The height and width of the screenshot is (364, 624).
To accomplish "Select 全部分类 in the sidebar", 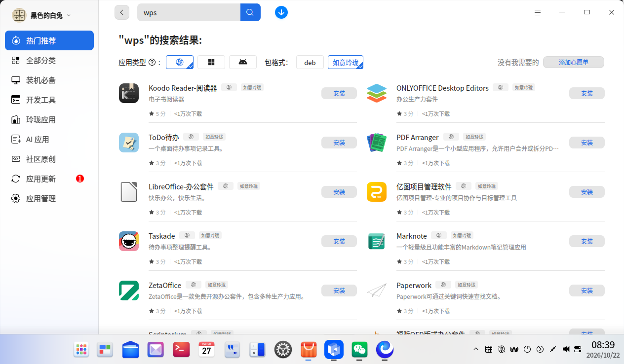I will point(49,60).
